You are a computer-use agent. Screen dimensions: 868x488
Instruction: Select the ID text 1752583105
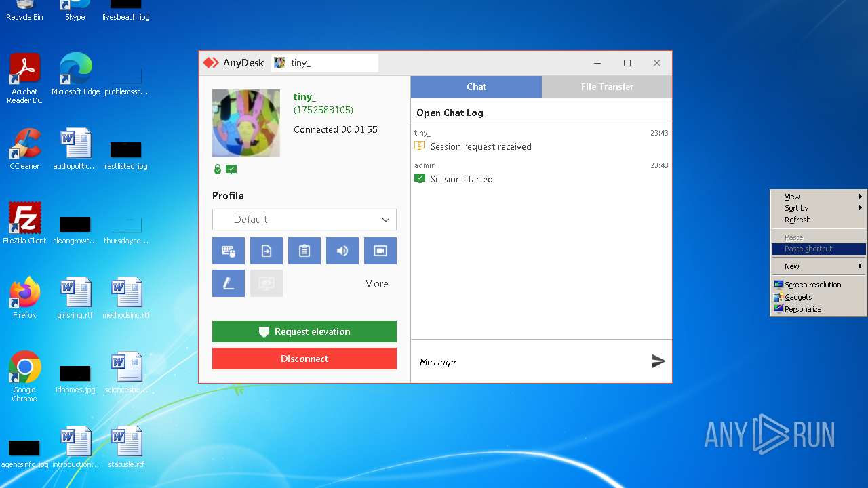(x=323, y=110)
